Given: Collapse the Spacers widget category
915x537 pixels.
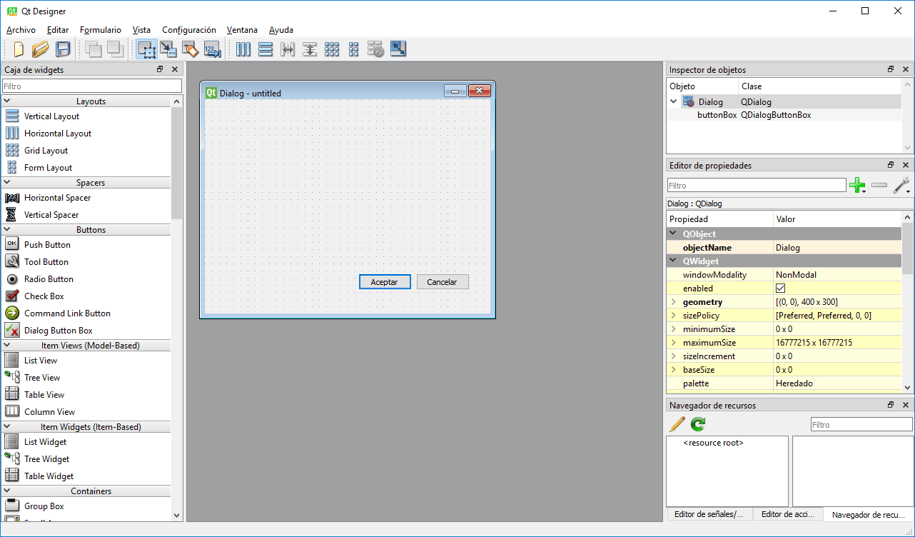Looking at the screenshot, I should pos(7,183).
